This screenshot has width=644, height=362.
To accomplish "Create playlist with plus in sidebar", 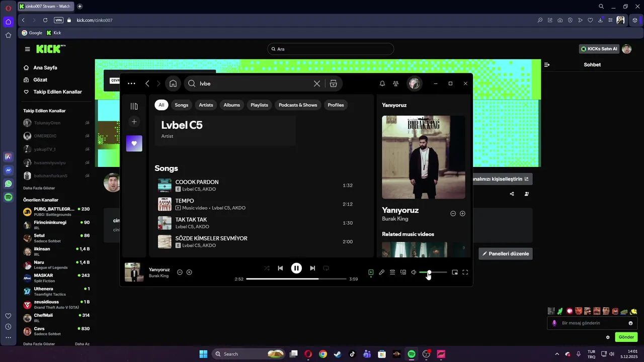I will pos(134,122).
